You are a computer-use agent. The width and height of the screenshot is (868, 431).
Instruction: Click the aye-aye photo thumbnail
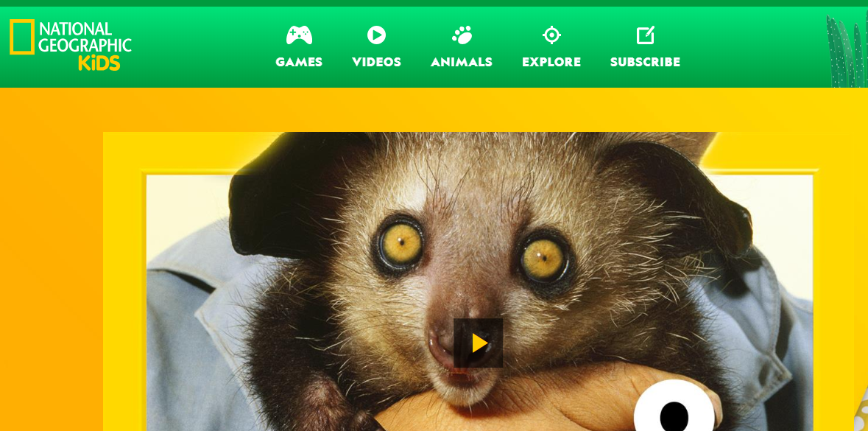(479, 281)
